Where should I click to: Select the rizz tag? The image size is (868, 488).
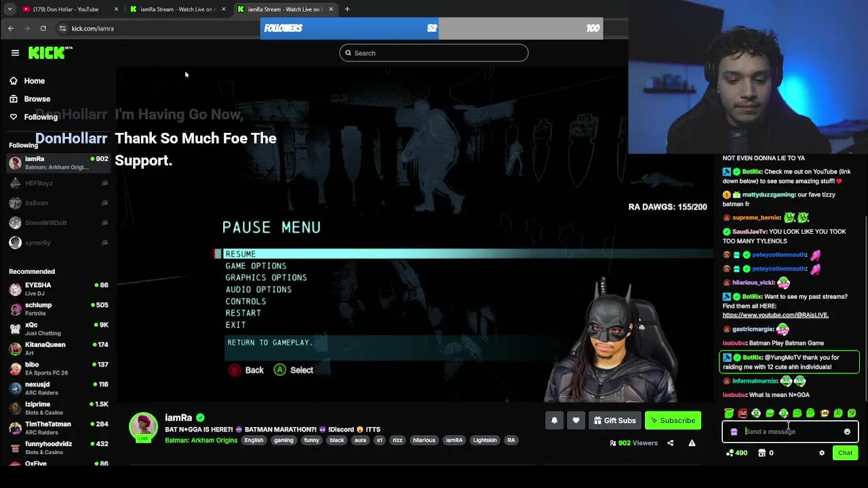click(397, 440)
